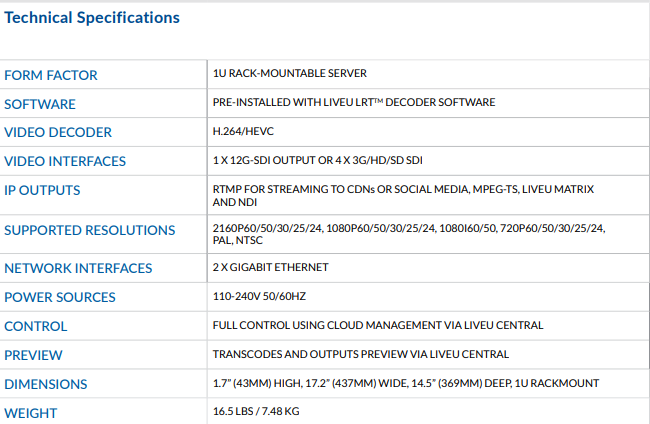This screenshot has width=650, height=424.
Task: Select the VIDEO INTERFACES label
Action: [x=65, y=161]
